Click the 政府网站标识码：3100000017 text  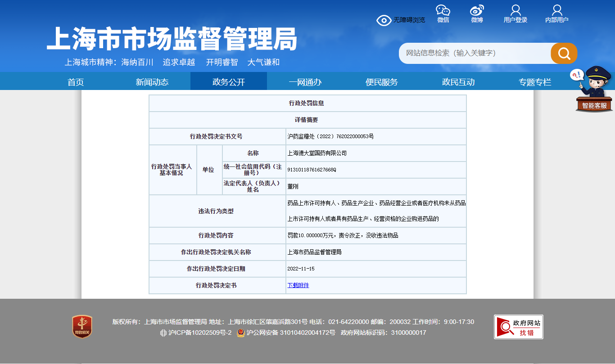click(384, 333)
